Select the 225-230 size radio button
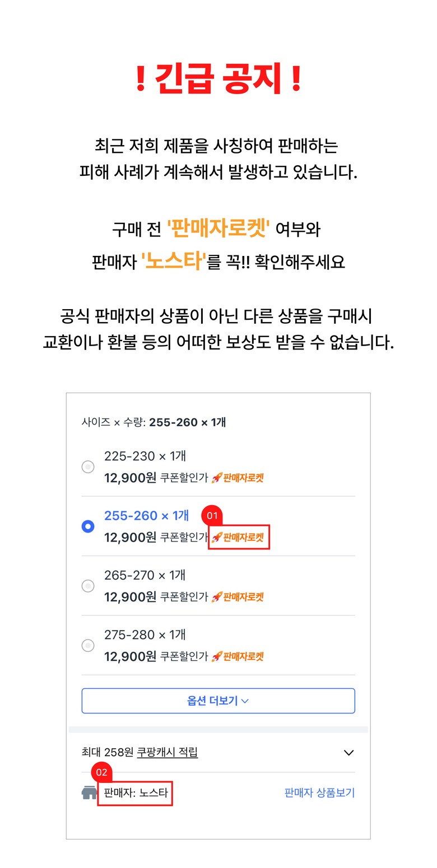This screenshot has height=868, width=437. (88, 467)
